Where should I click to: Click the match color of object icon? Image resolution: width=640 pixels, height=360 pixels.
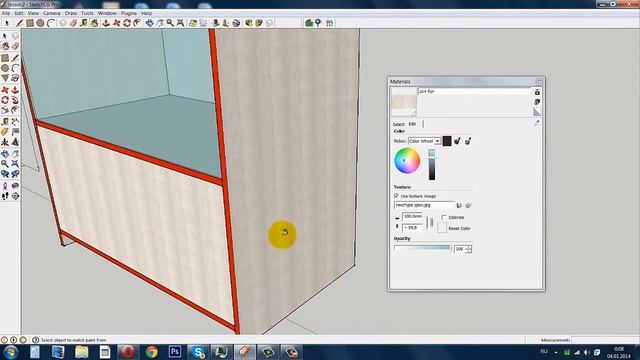(x=457, y=141)
